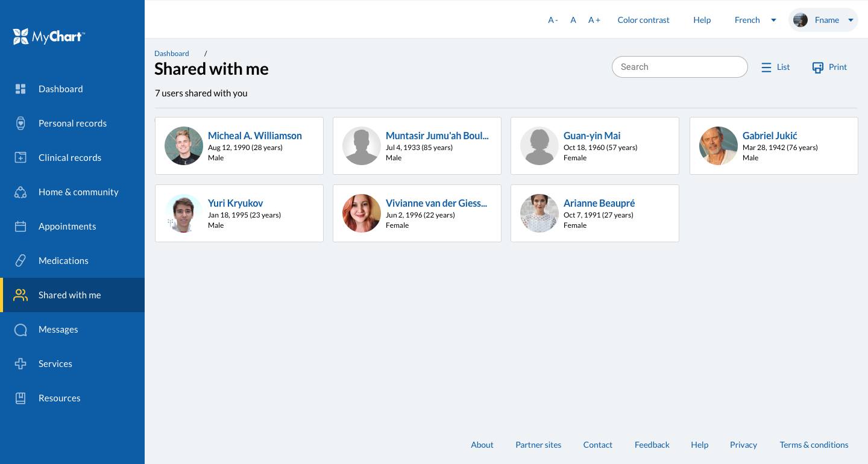Open the Print dialog via printer icon

(x=818, y=67)
